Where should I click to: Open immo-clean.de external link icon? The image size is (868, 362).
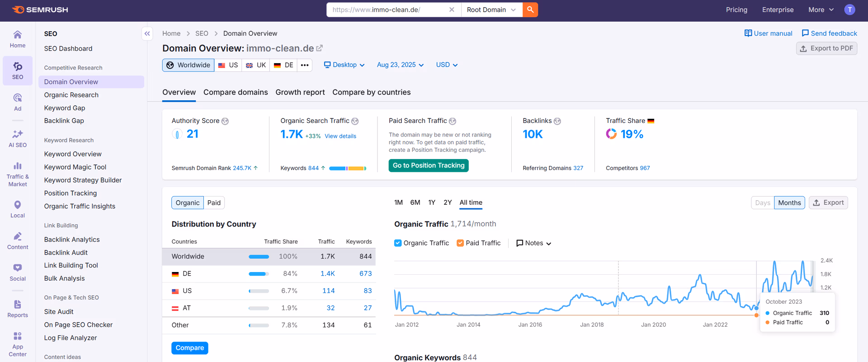[320, 48]
